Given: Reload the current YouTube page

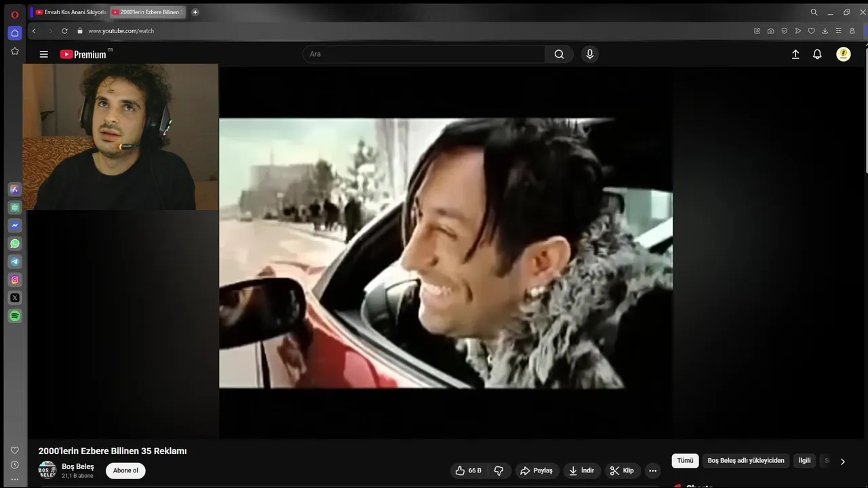Looking at the screenshot, I should click(64, 30).
